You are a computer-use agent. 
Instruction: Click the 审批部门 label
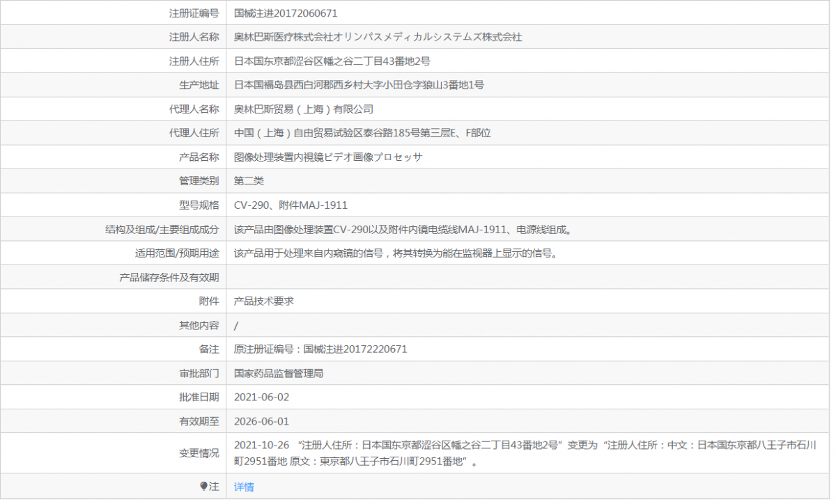[x=199, y=374]
